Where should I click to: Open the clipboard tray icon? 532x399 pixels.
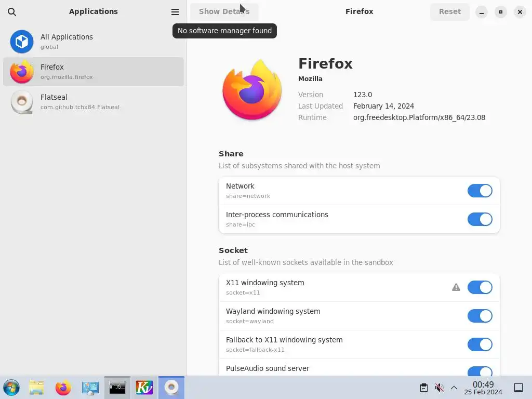coord(424,388)
